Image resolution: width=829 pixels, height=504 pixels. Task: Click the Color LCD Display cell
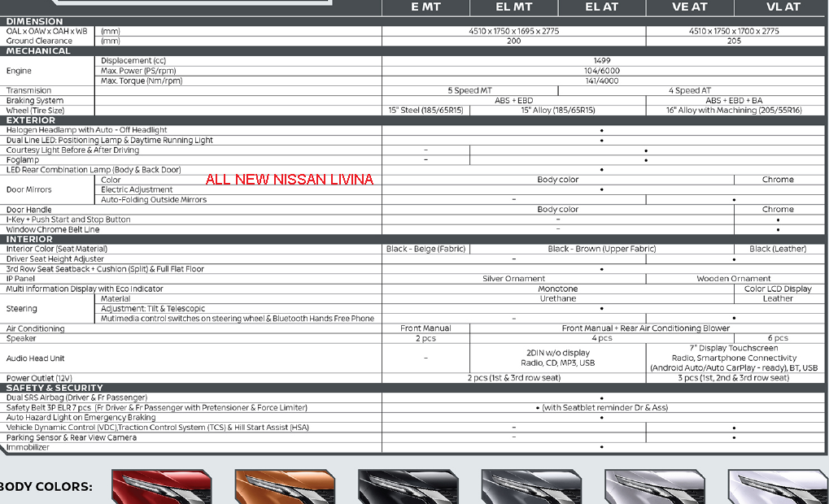pos(778,289)
